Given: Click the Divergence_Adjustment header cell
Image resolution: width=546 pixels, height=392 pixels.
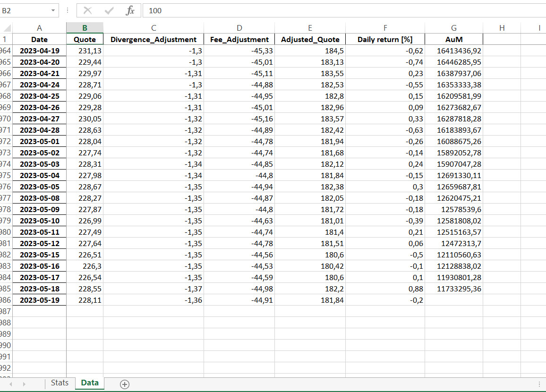Looking at the screenshot, I should (x=153, y=40).
